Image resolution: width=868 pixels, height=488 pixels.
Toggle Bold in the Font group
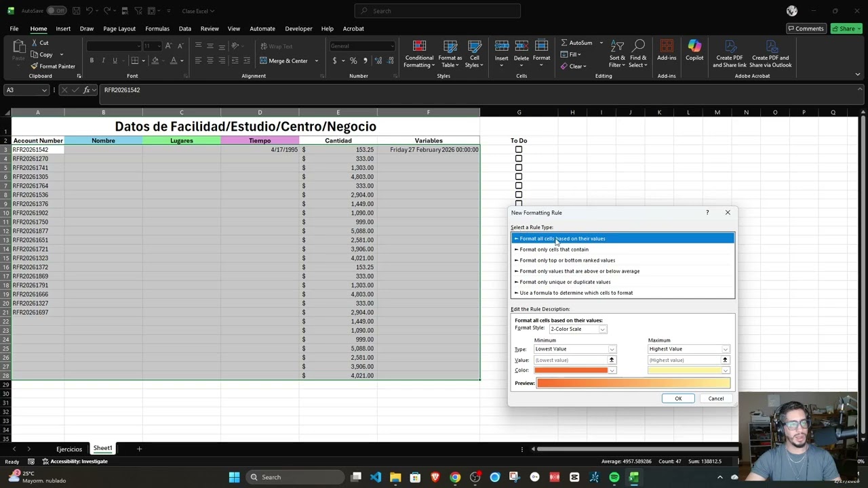point(92,60)
